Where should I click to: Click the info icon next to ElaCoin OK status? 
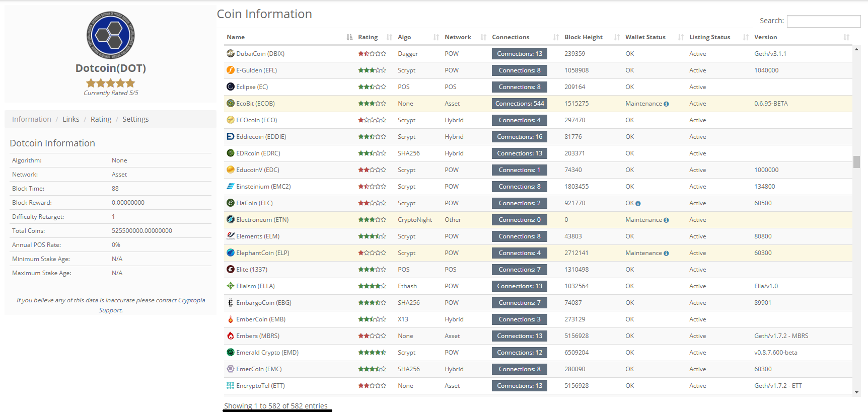point(638,204)
